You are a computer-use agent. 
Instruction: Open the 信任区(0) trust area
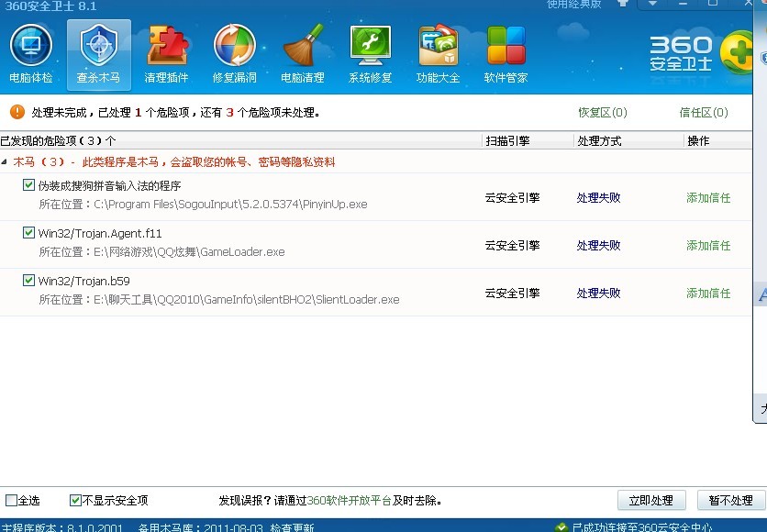coord(704,113)
